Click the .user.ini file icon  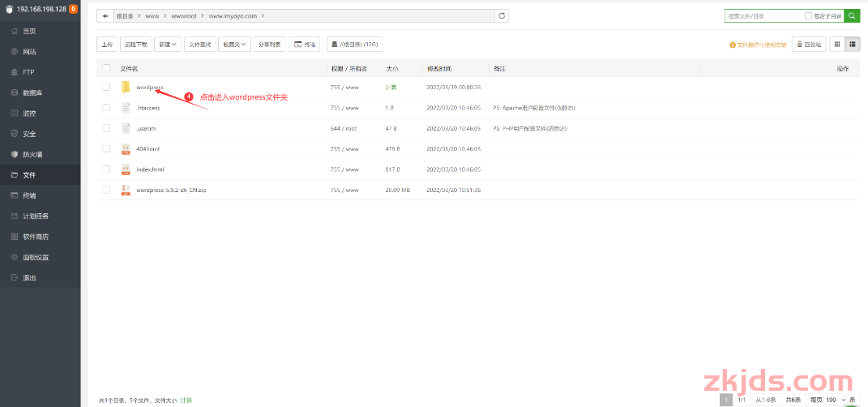[126, 128]
